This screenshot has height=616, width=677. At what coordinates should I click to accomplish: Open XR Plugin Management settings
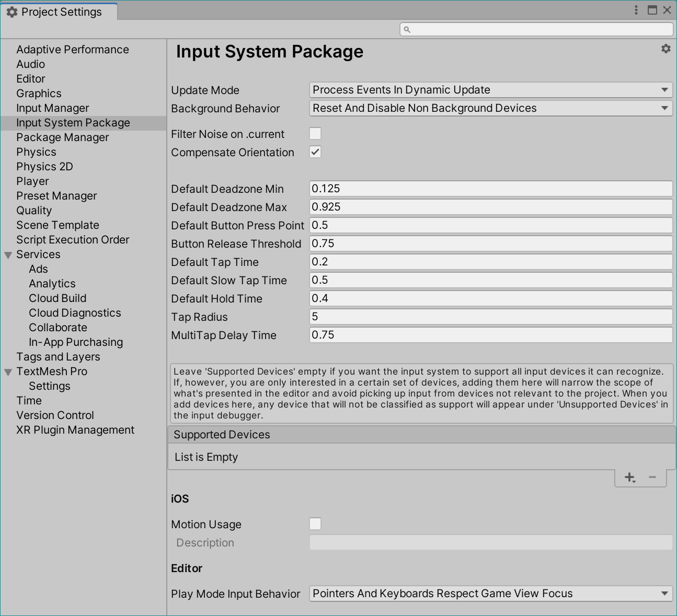point(75,429)
